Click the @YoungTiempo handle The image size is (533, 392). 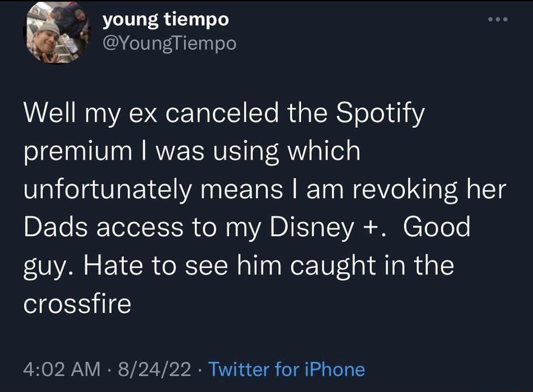170,43
